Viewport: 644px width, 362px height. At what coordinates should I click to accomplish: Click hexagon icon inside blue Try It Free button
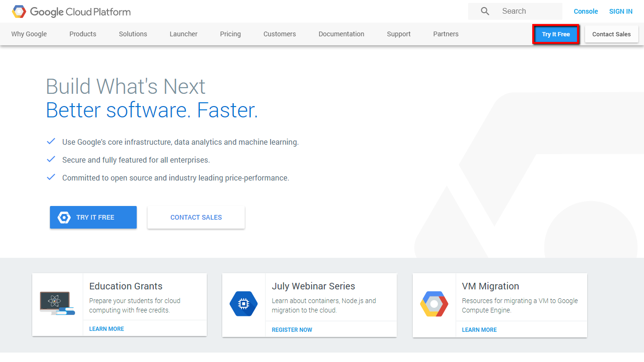(64, 217)
